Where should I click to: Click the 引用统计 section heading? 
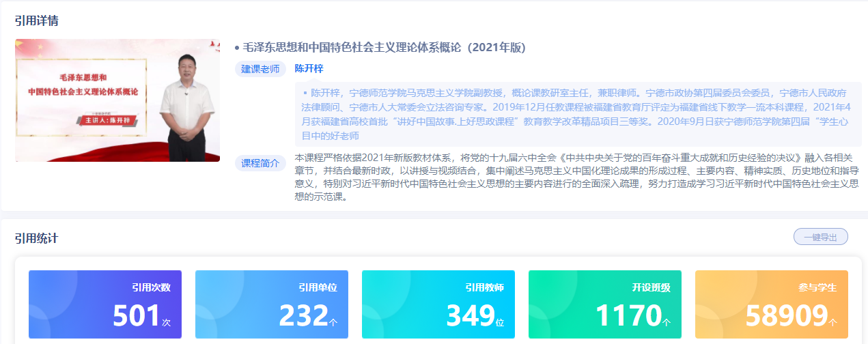coord(36,238)
